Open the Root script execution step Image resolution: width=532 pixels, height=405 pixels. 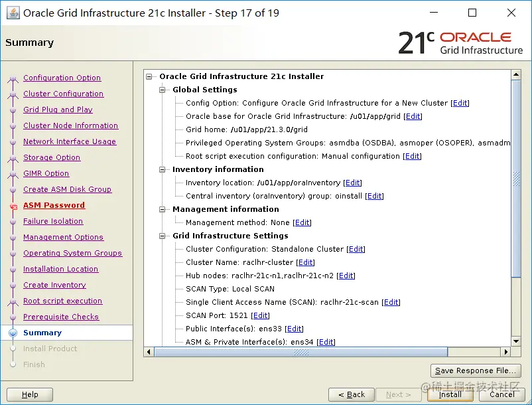pos(63,301)
